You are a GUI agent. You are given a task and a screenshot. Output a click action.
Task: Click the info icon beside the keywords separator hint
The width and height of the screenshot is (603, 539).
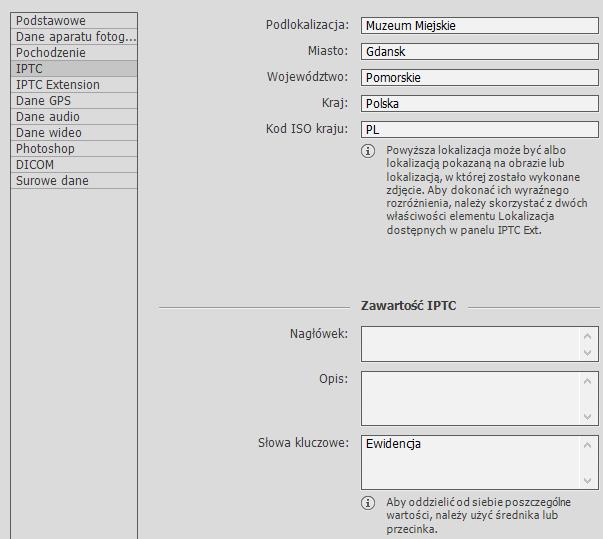pos(368,503)
